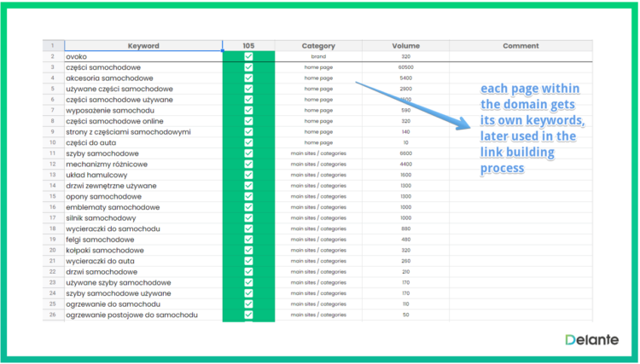
Task: Click the 210 volume cell
Action: [x=405, y=272]
